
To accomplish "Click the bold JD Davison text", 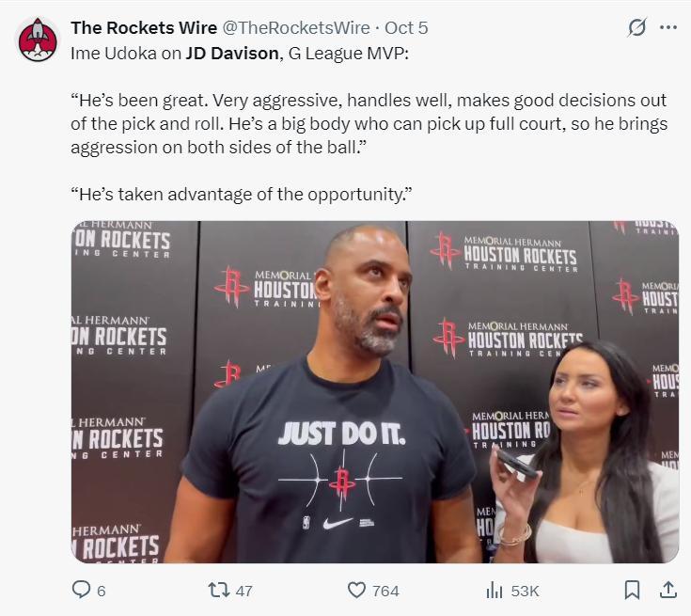I will [x=232, y=54].
